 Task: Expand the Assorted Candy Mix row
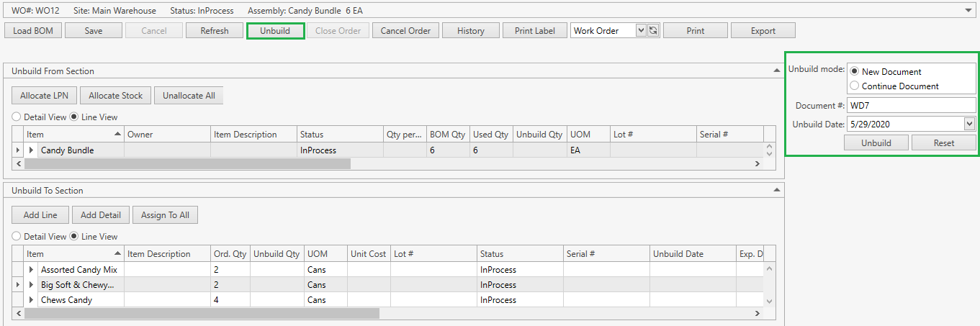31,270
